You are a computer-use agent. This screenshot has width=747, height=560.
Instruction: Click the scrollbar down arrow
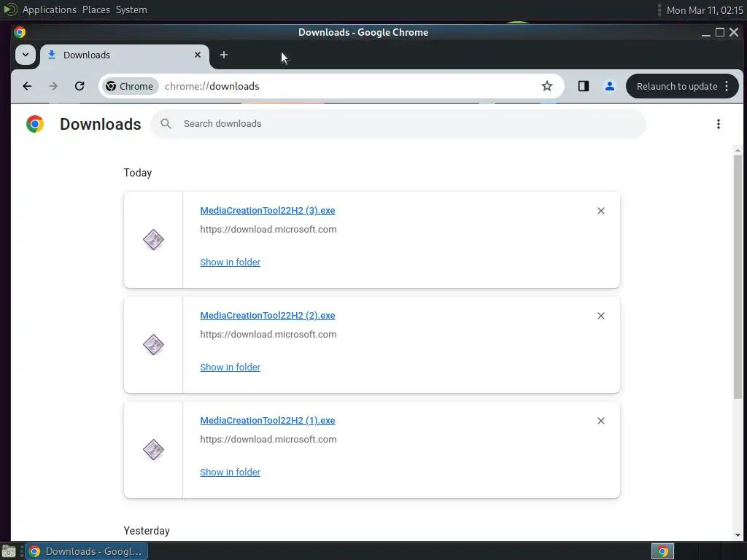738,535
